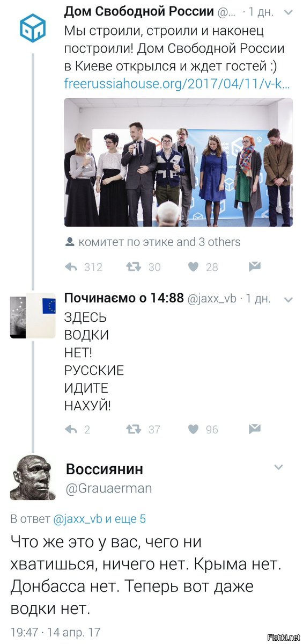This screenshot has height=644, width=303.
Task: Expand options chevron on first tweet
Action: click(x=288, y=13)
